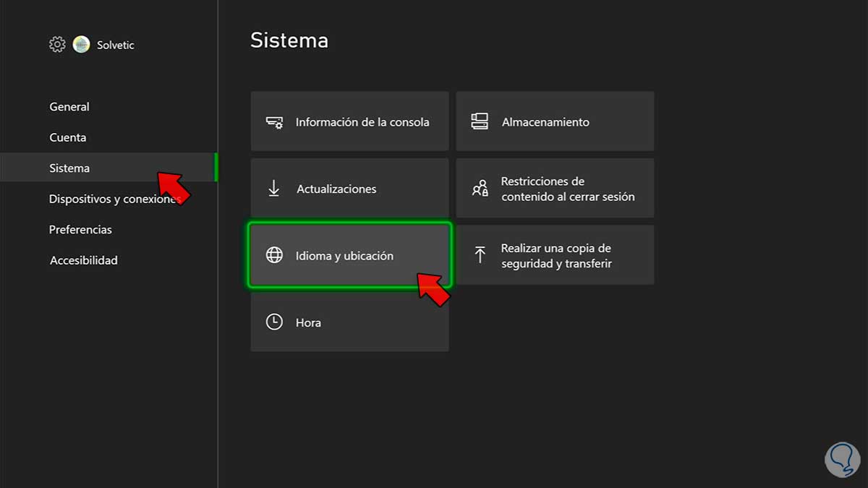Click the backup upload arrow icon
868x488 pixels.
(480, 255)
